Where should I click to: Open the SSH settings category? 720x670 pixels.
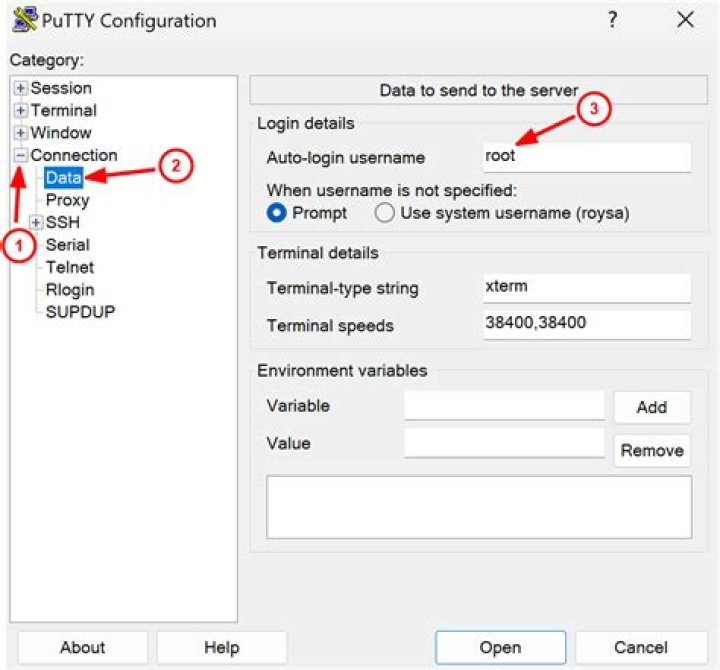(x=63, y=223)
